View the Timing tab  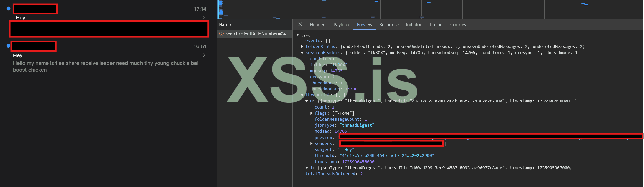pos(436,24)
